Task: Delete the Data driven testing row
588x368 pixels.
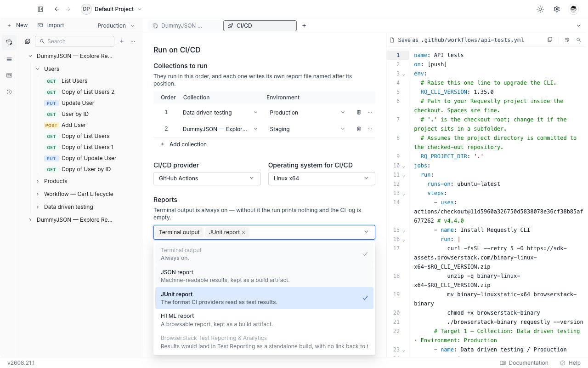Action: click(x=359, y=112)
